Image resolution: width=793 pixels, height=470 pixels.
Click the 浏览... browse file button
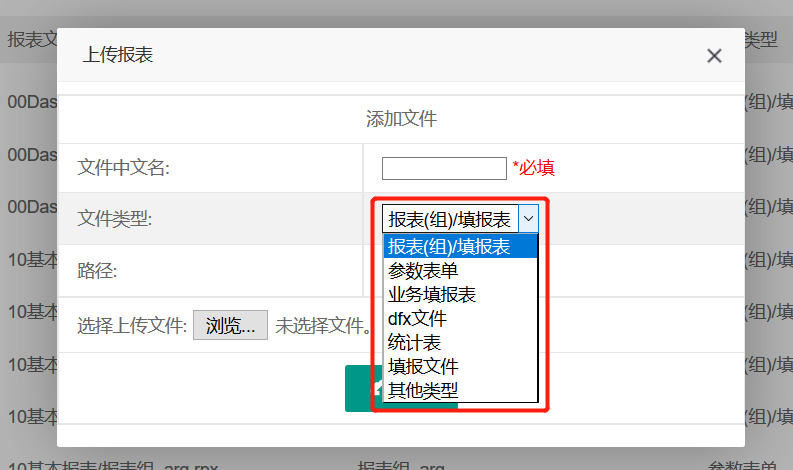coord(230,325)
